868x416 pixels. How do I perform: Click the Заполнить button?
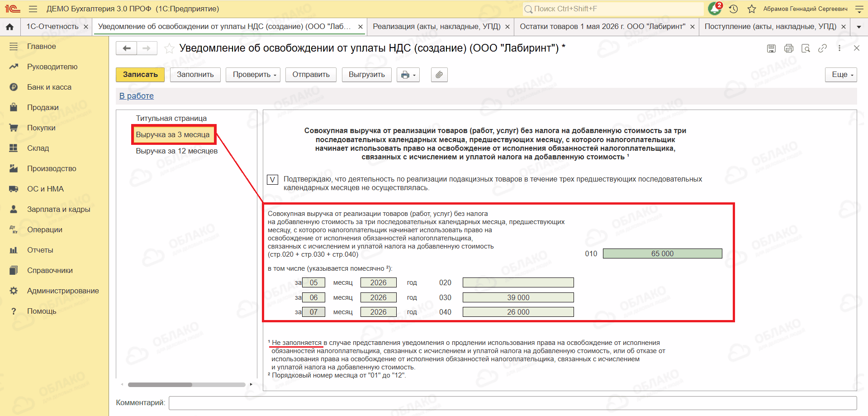(195, 75)
